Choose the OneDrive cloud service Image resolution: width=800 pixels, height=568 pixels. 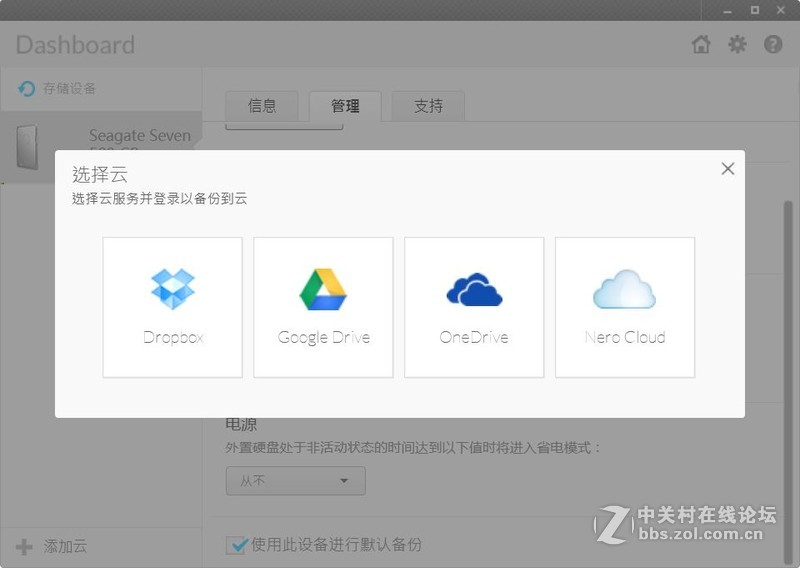474,307
